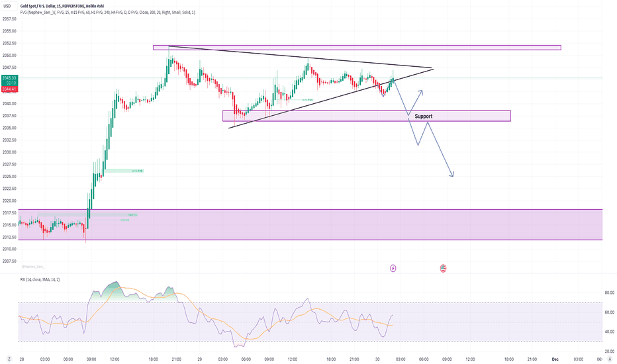Click the Dec month label on time axis
Image resolution: width=617 pixels, height=364 pixels.
pyautogui.click(x=555, y=359)
